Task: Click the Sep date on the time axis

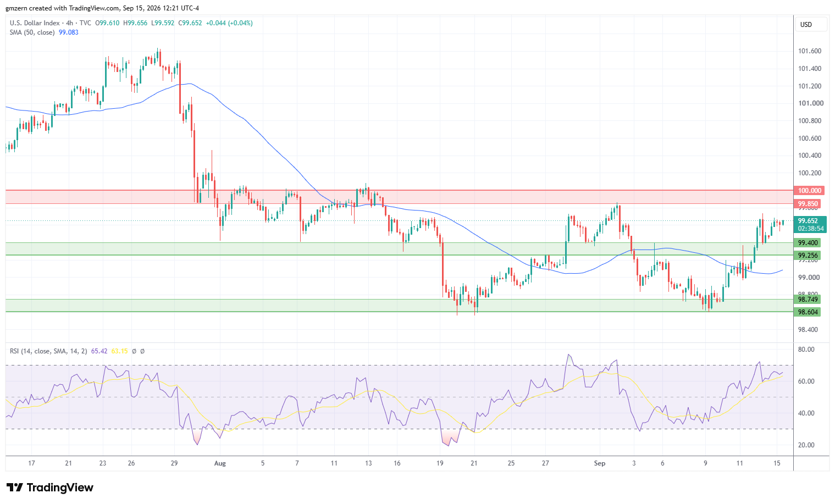Action: pyautogui.click(x=600, y=463)
